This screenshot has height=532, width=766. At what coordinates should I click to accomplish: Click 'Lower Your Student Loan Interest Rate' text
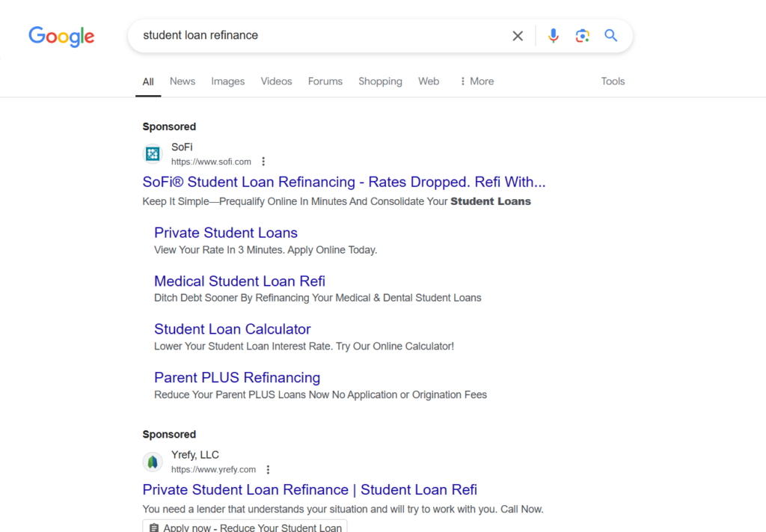click(304, 346)
